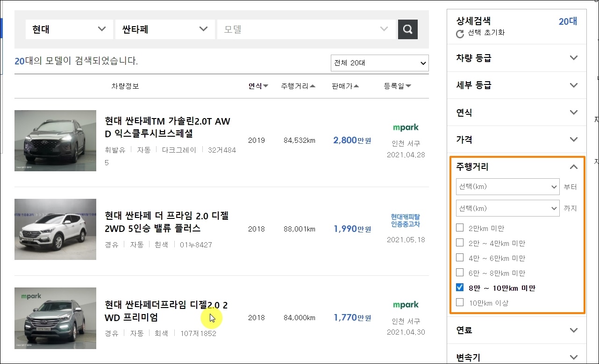Viewport: 599px width, 364px height.
Task: Check the 2만km 미만 checkbox
Action: pyautogui.click(x=460, y=228)
